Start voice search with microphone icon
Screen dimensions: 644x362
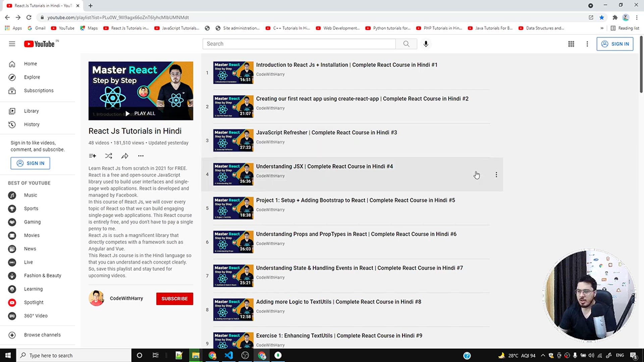426,44
